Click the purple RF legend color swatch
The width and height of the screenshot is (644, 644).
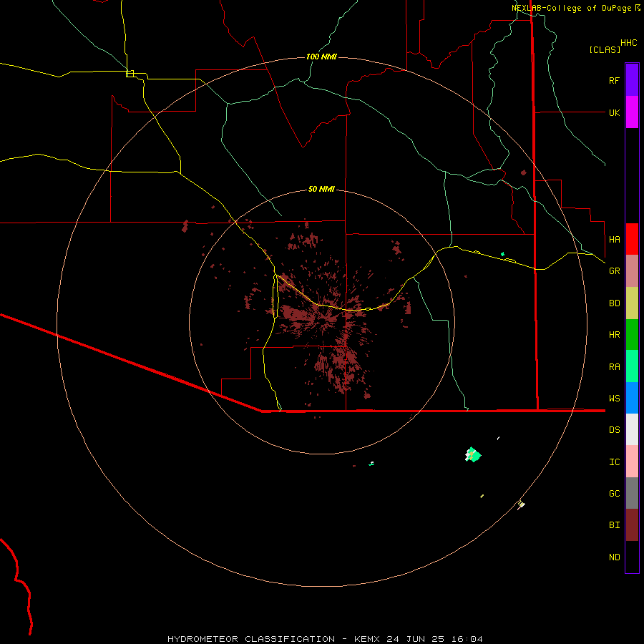coord(632,80)
